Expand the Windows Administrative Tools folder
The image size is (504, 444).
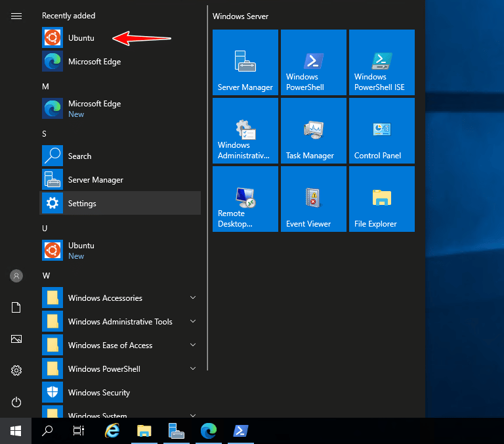coord(120,321)
